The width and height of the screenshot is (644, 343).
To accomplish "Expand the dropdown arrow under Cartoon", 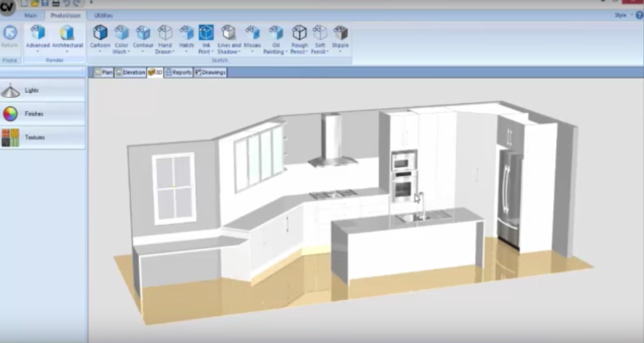I will pos(100,52).
